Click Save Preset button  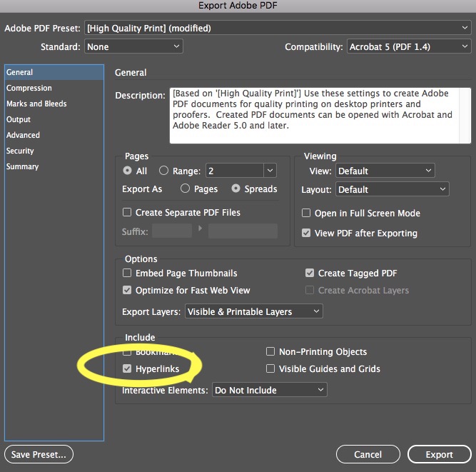coord(39,455)
